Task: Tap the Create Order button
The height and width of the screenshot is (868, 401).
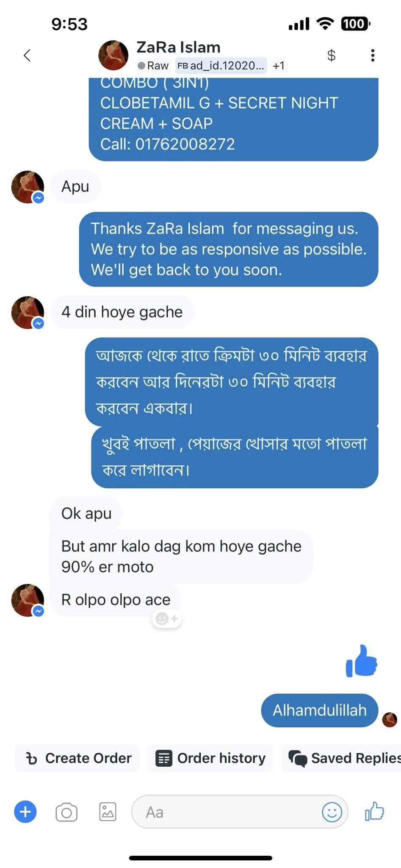Action: [x=78, y=758]
